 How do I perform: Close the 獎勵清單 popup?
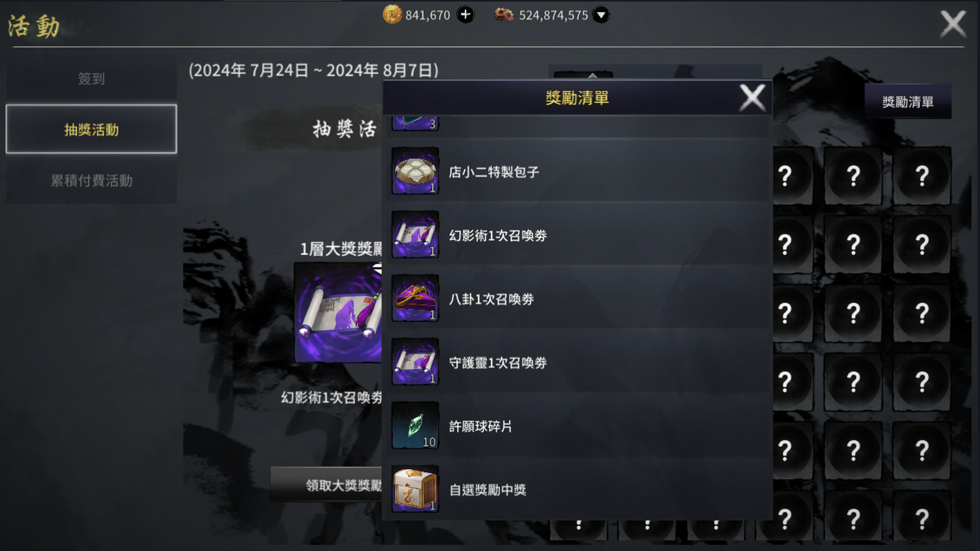752,98
